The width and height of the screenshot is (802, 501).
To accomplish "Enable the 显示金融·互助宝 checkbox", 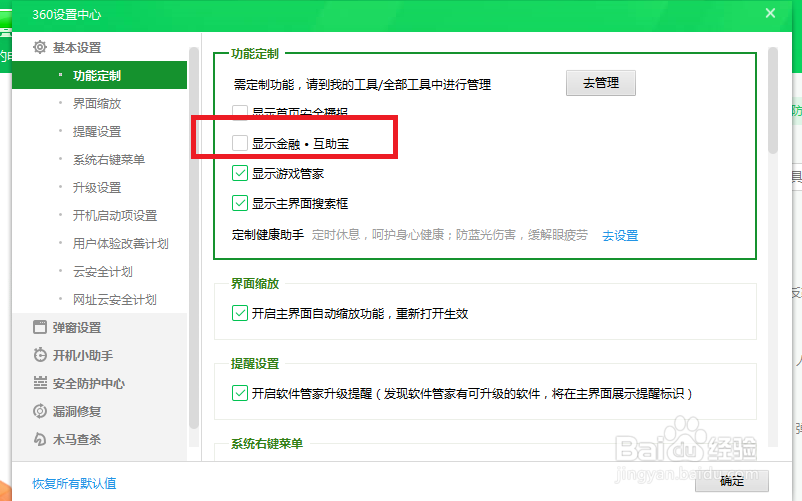I will [x=240, y=143].
